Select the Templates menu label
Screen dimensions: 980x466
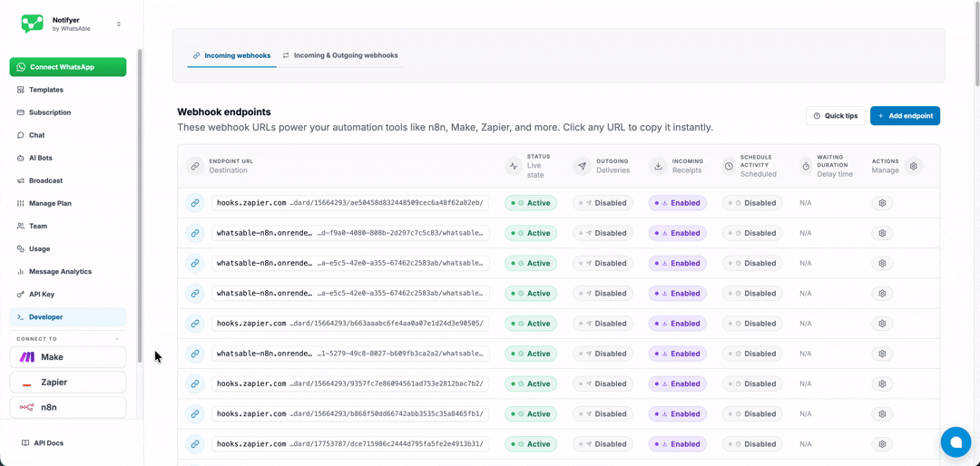[46, 90]
